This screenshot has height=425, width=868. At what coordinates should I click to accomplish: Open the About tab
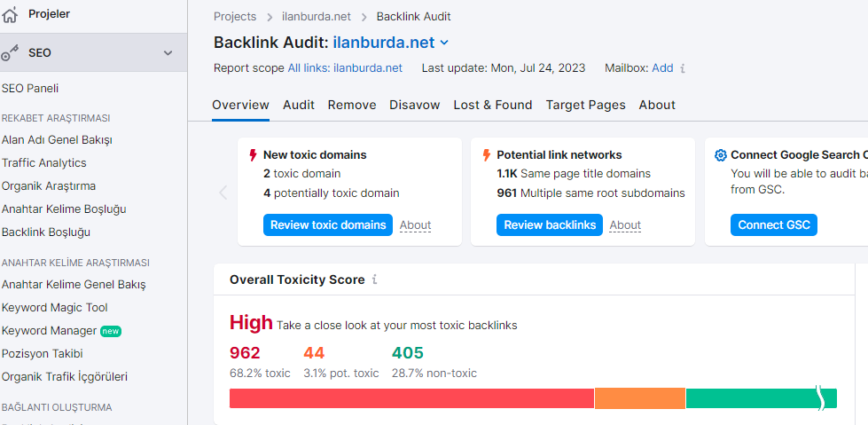pyautogui.click(x=657, y=105)
